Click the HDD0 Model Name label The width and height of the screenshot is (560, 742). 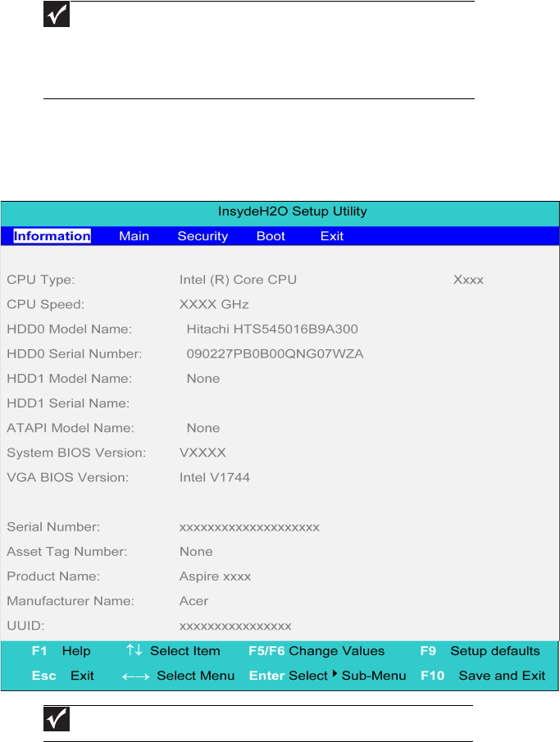70,330
